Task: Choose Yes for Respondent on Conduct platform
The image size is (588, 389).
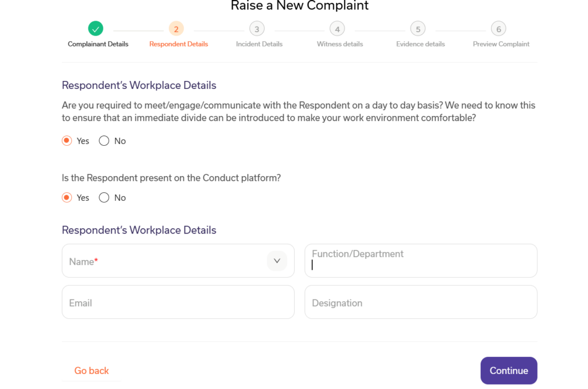Action: tap(67, 198)
